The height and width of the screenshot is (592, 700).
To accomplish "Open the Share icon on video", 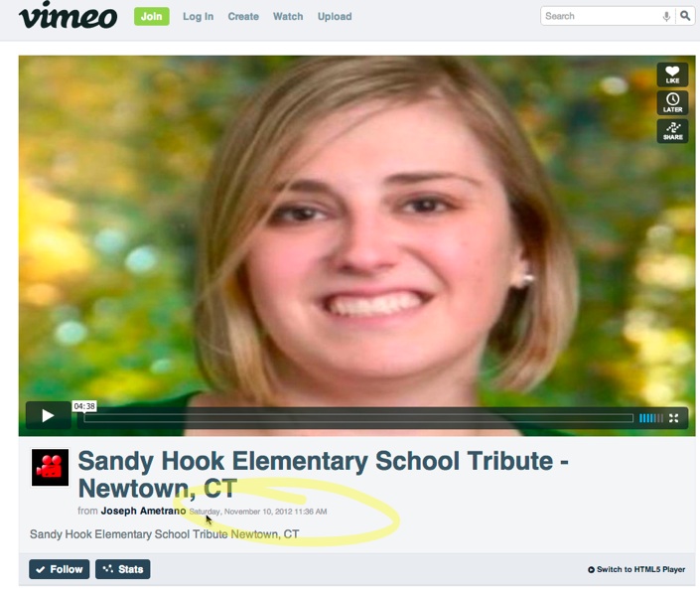I will click(672, 131).
